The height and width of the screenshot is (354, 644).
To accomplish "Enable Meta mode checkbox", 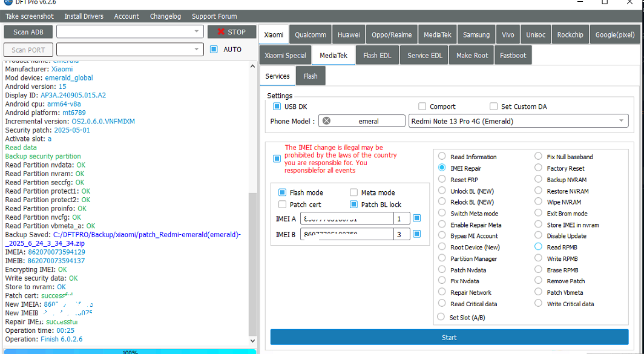I will coord(353,192).
